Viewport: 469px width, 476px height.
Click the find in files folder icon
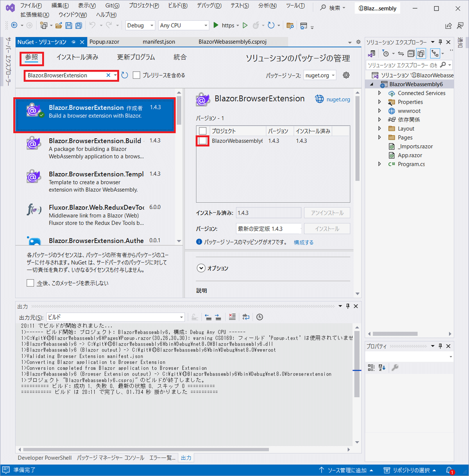coord(290,26)
